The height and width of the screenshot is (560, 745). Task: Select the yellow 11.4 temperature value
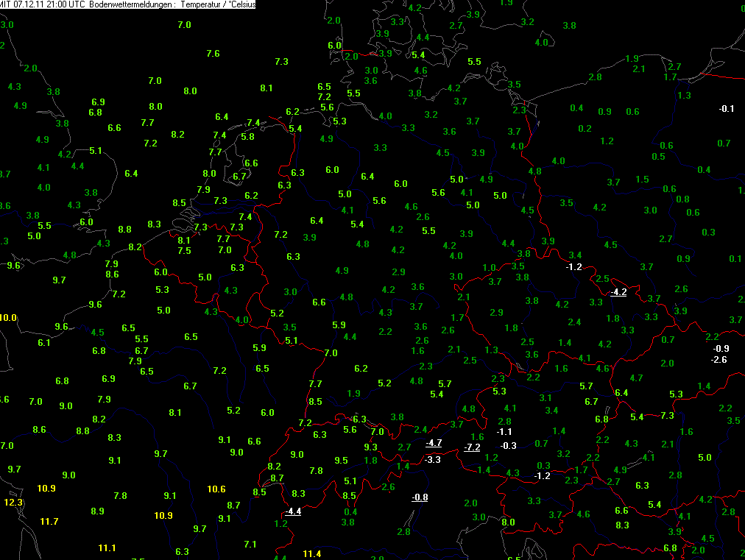(x=312, y=554)
